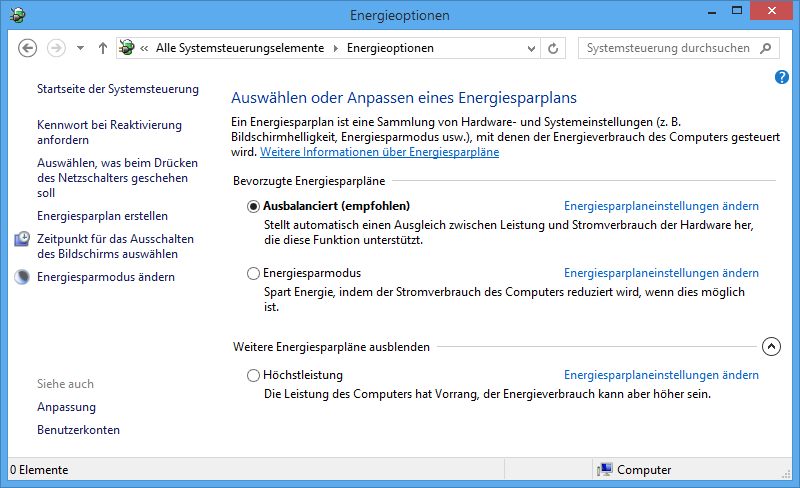Click the Up one level arrow
This screenshot has width=800, height=488.
[102, 48]
